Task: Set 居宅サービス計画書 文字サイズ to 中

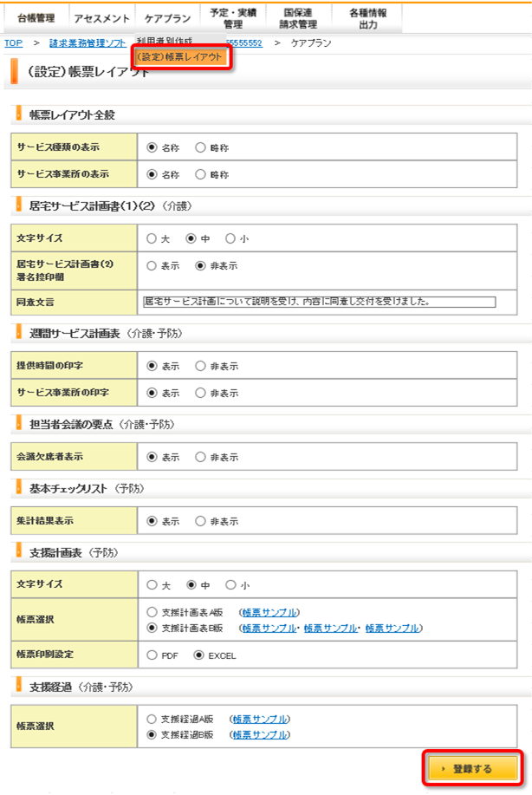Action: click(x=191, y=238)
